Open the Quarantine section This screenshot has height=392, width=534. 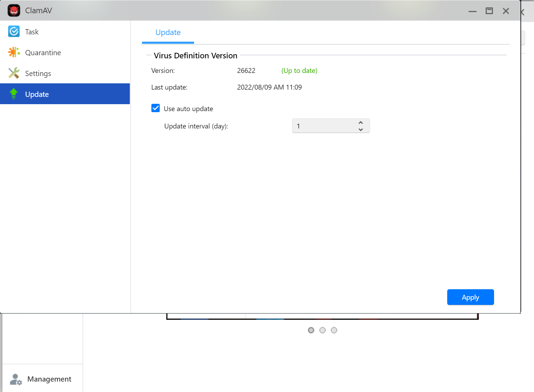point(65,52)
